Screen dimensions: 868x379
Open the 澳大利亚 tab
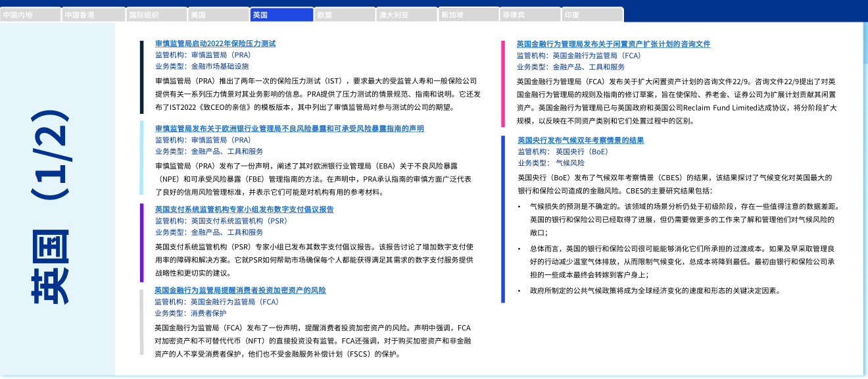coord(406,14)
